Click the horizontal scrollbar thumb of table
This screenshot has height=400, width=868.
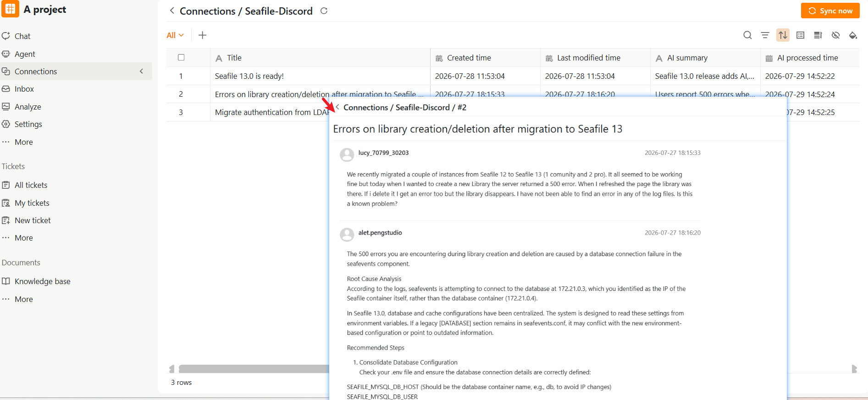(x=254, y=369)
